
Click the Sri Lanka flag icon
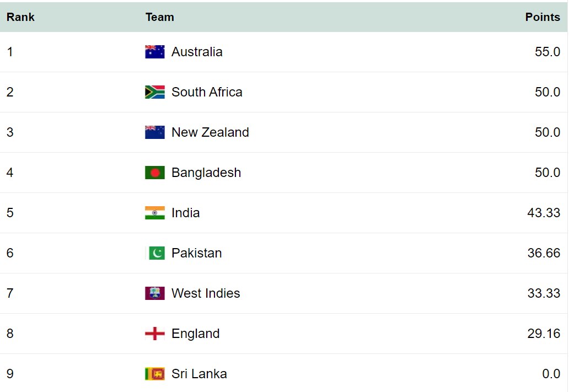pyautogui.click(x=154, y=374)
